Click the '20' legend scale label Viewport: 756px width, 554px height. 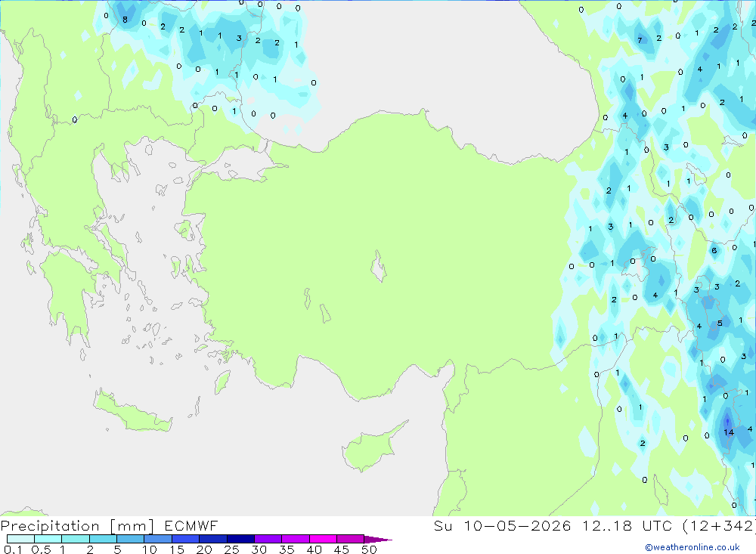pos(204,549)
